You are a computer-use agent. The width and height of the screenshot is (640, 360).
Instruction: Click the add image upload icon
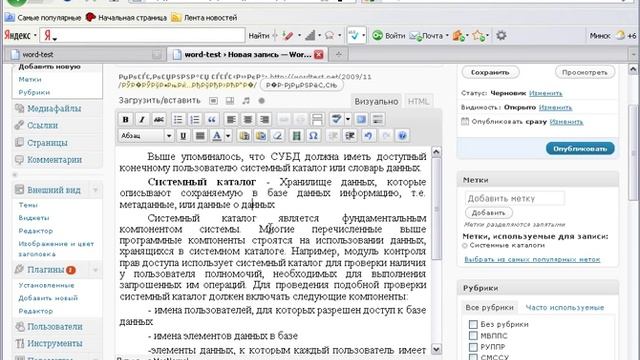pyautogui.click(x=213, y=100)
